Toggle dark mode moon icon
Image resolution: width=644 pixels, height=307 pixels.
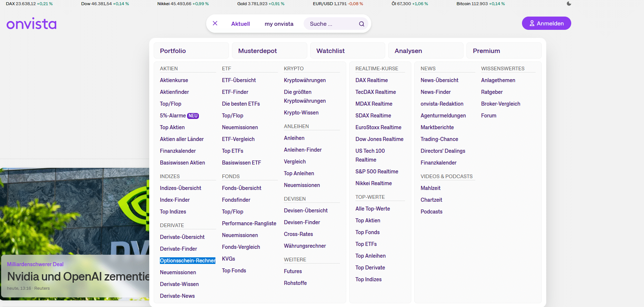pos(569,4)
